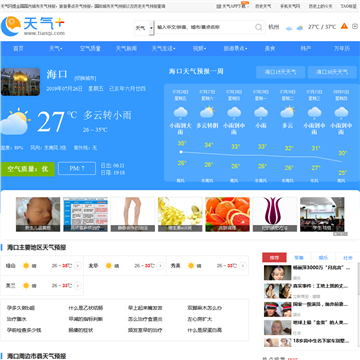
Task: Click the 杭州 city link
Action: 274,27
